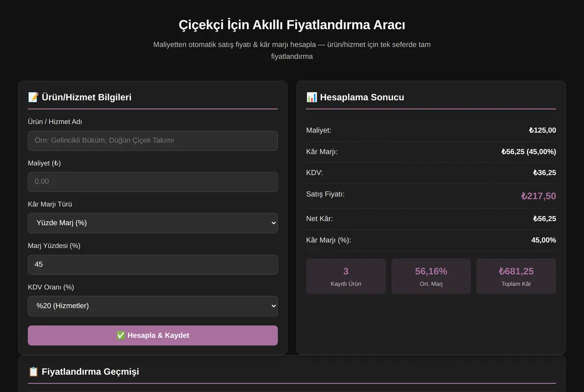Screen dimensions: 584x392
Task: Click the Kâr Marjı (%) label in results
Action: pos(328,240)
